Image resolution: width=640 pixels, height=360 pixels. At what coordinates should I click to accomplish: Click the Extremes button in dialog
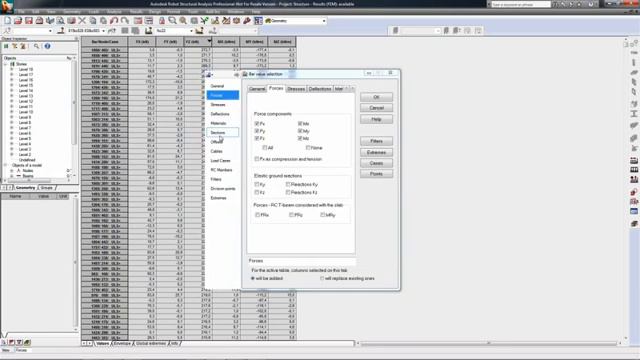376,152
